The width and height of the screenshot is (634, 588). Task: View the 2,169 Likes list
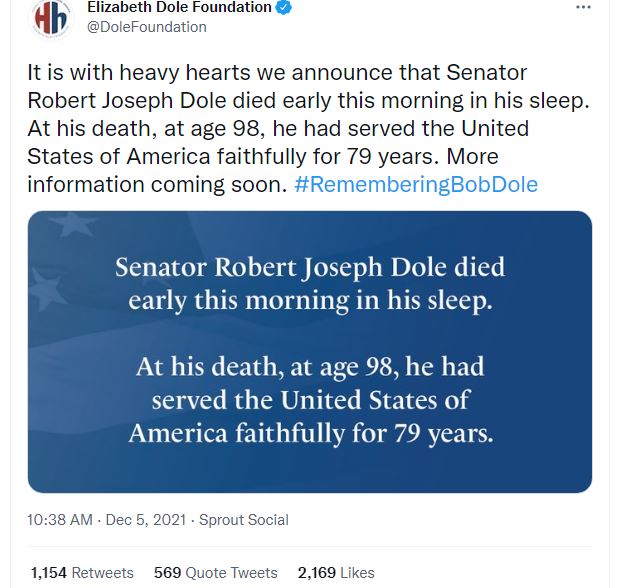pos(336,573)
